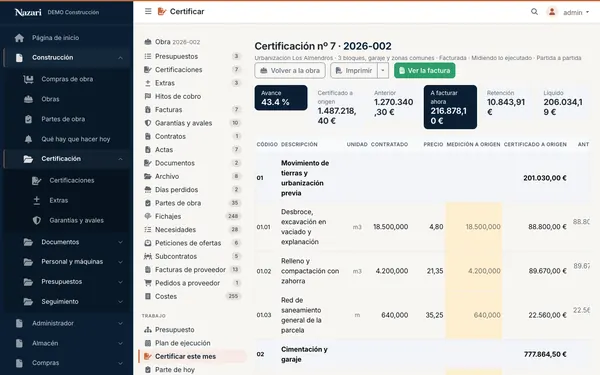Expand the Almacén section chevron
600x375 pixels.
tap(120, 343)
